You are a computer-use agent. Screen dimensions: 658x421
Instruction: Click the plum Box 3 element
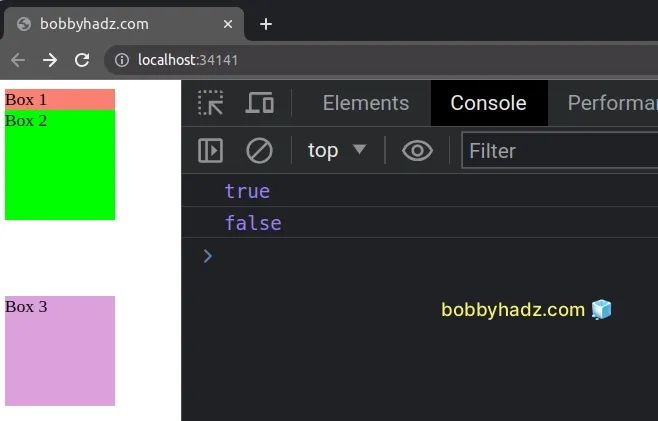(60, 350)
